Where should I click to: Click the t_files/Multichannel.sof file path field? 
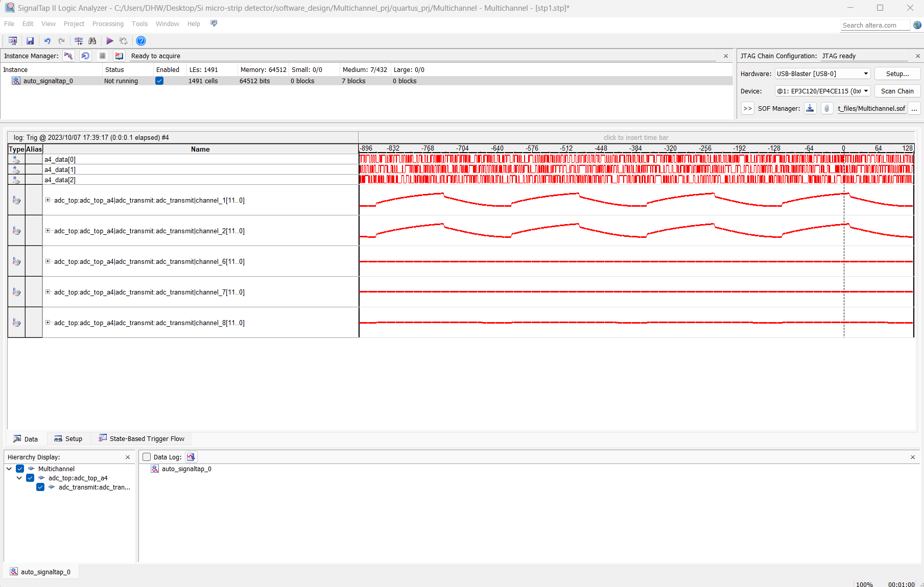871,108
